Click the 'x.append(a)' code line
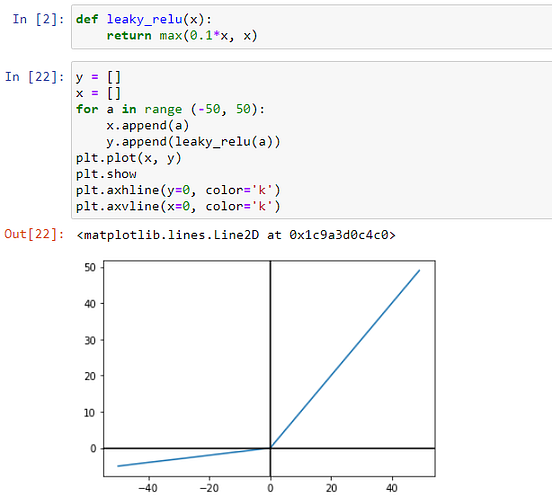The image size is (552, 497). [x=148, y=125]
